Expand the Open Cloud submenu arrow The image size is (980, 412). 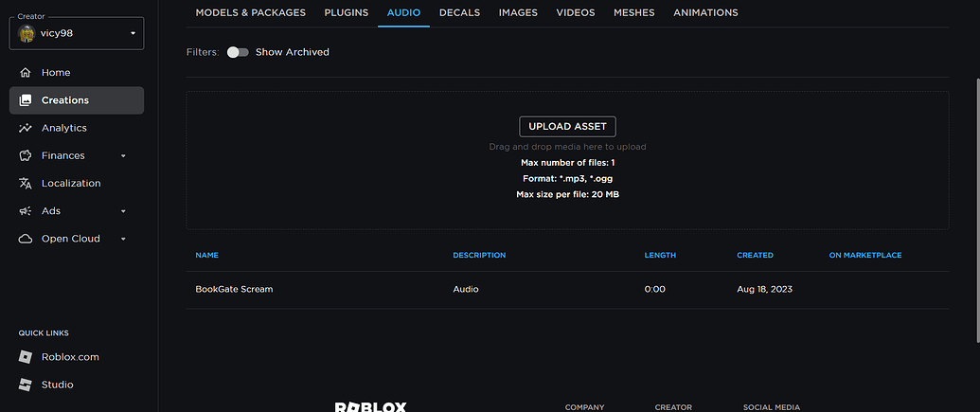[x=123, y=239]
